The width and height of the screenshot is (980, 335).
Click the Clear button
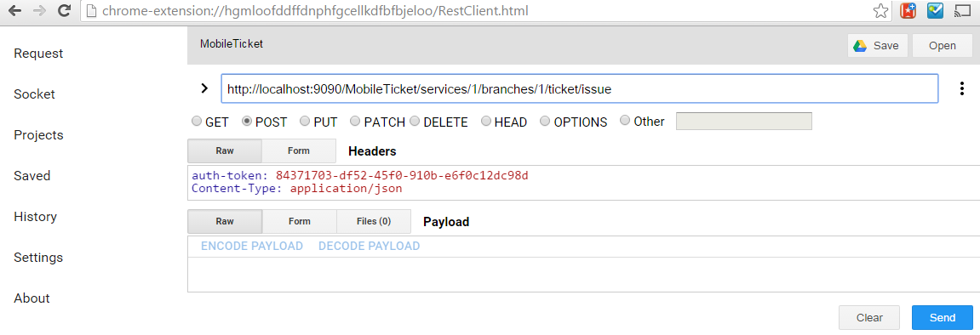869,317
